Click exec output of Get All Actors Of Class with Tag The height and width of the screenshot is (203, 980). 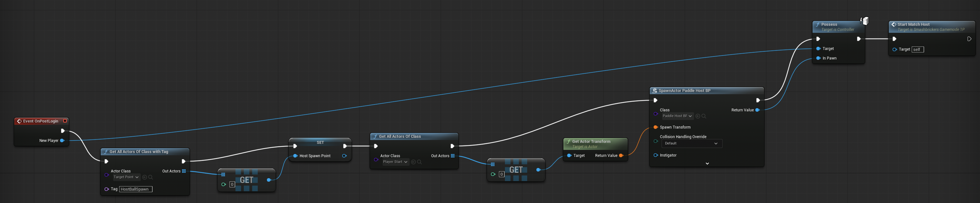pos(183,162)
